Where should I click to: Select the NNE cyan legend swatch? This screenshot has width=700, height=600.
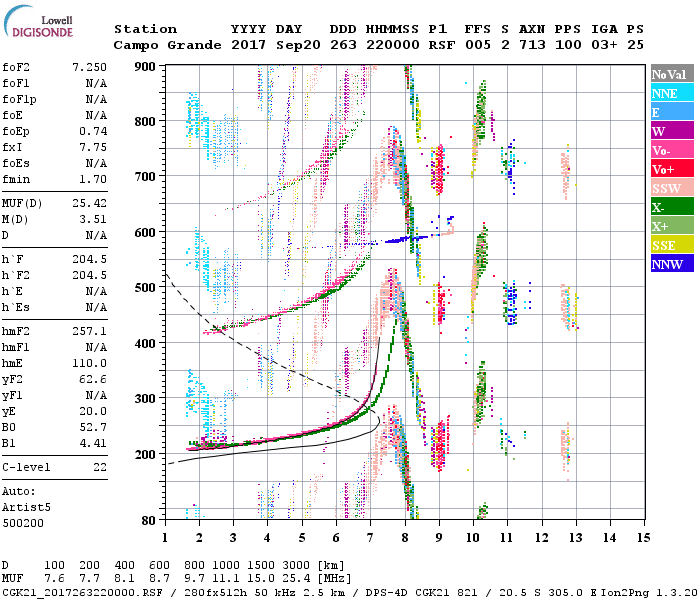(x=672, y=93)
